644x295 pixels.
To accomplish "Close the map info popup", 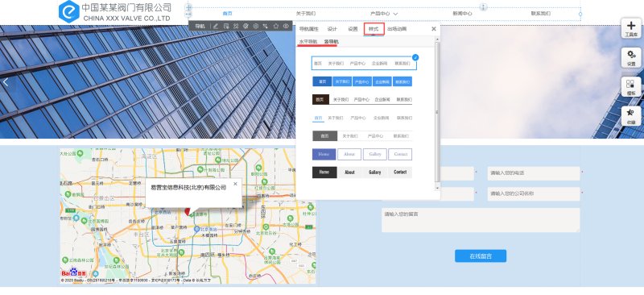I will 235,184.
